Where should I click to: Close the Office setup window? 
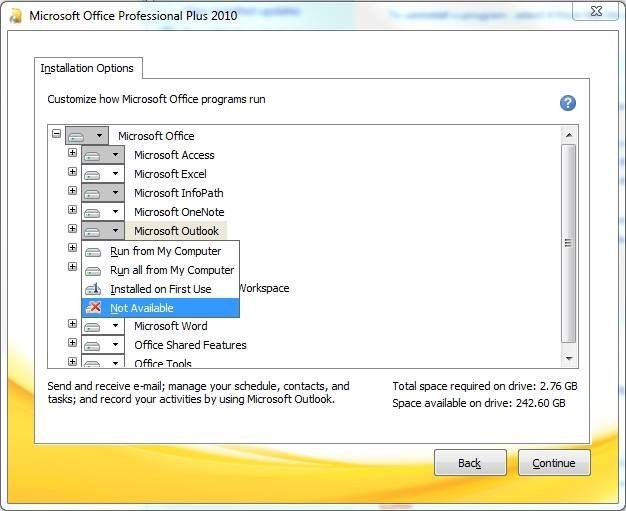click(596, 11)
